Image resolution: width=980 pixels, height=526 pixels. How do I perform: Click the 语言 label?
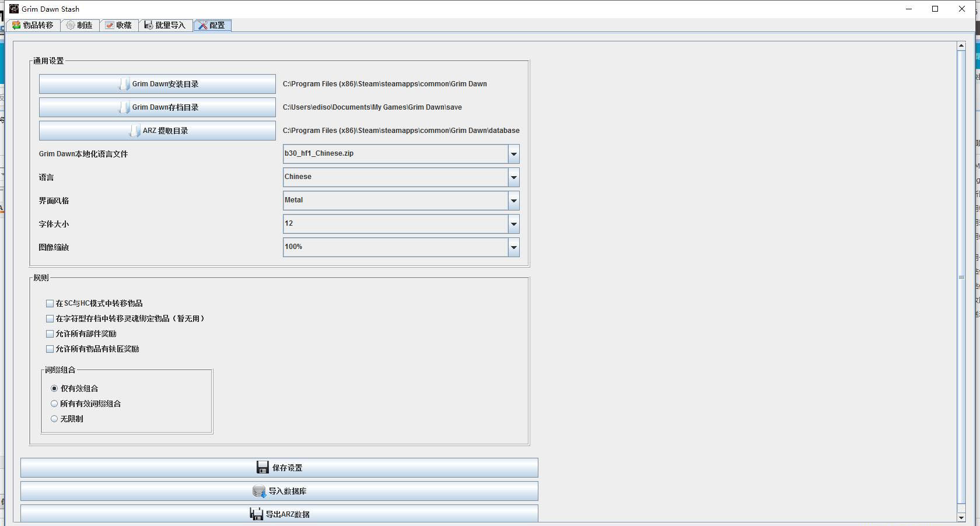pos(46,177)
